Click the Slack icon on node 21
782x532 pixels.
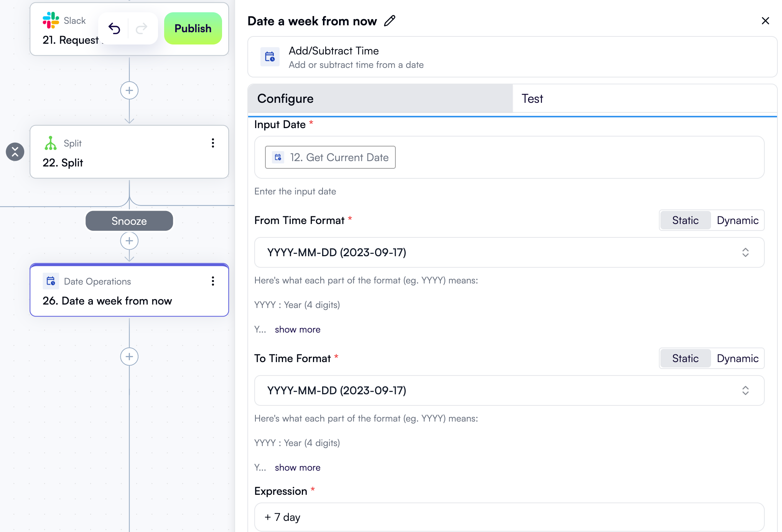[x=51, y=20]
